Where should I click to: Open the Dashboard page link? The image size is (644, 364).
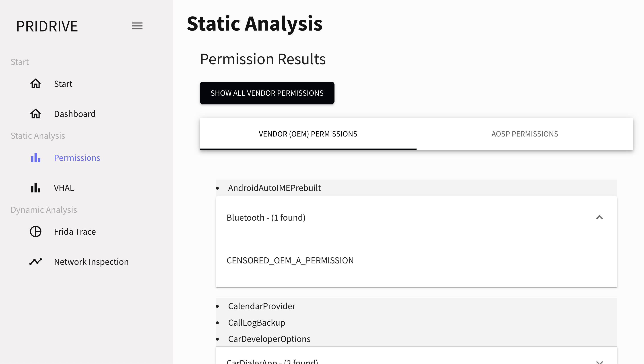[75, 114]
